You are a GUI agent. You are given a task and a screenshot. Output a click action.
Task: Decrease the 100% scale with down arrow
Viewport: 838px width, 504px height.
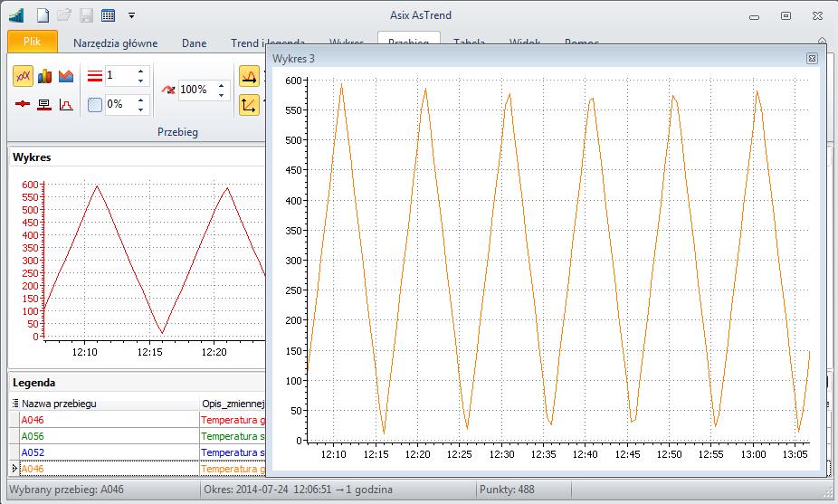click(221, 95)
